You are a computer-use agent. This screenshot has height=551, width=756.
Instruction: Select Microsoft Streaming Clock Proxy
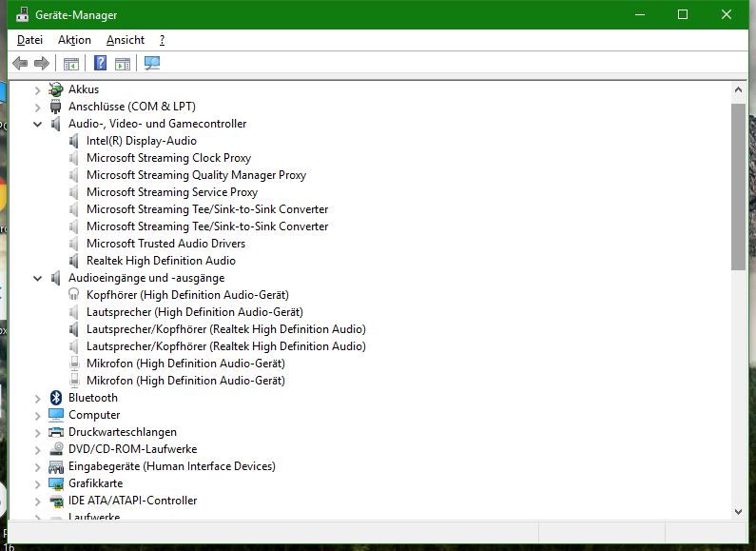168,158
